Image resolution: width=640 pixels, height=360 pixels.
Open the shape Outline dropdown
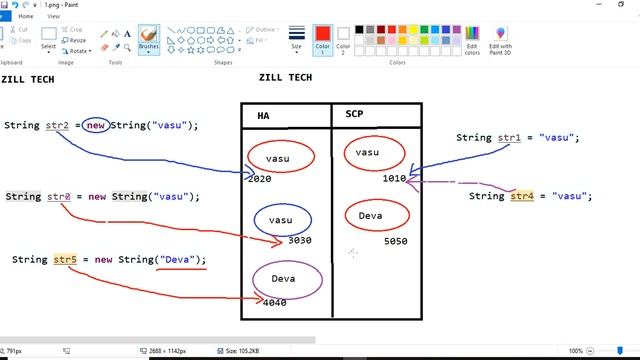262,30
